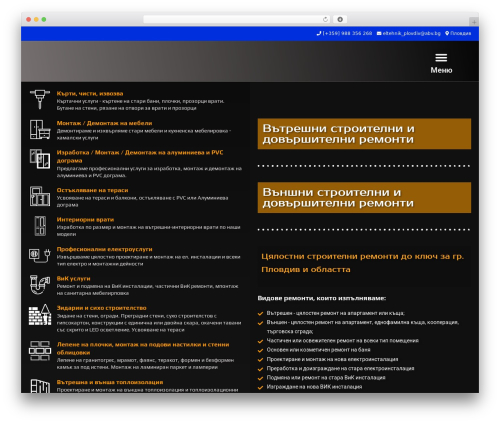Click list item Вътрешен - цялостен ремонт на апартамент
500x423 pixels.
[336, 313]
